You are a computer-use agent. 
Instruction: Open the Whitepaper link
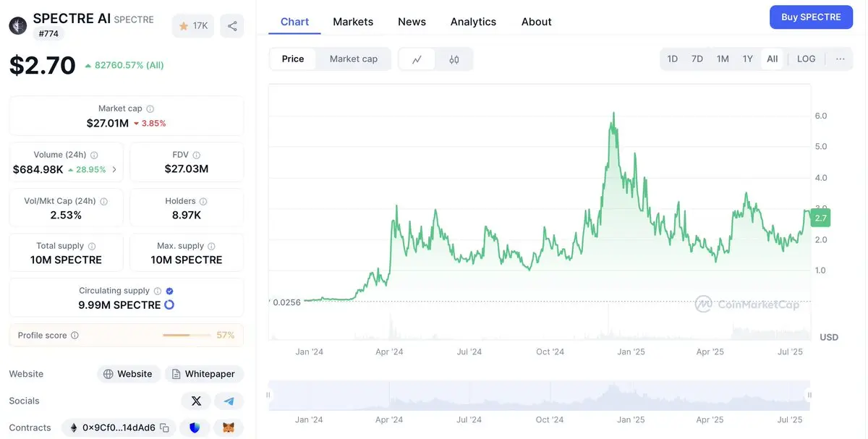pyautogui.click(x=204, y=374)
